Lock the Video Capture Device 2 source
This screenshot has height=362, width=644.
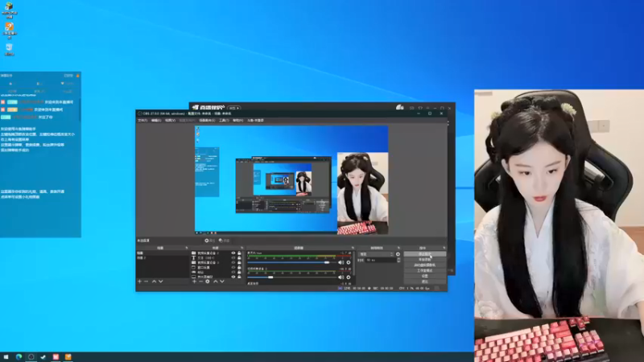[x=239, y=253]
